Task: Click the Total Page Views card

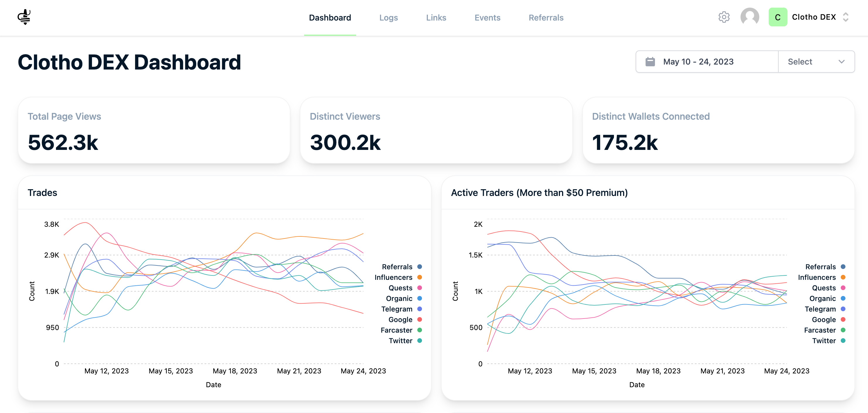Action: pyautogui.click(x=154, y=131)
